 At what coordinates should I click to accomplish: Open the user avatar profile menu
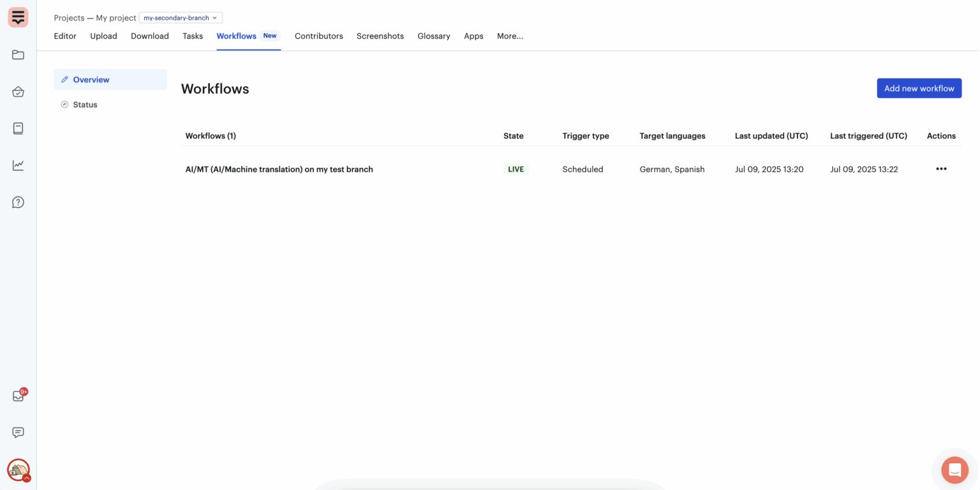coord(19,470)
